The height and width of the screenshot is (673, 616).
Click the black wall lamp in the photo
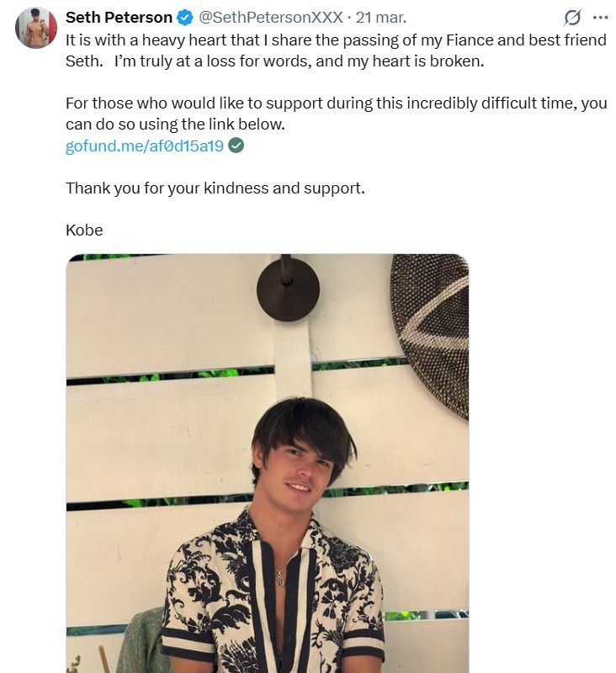(288, 287)
